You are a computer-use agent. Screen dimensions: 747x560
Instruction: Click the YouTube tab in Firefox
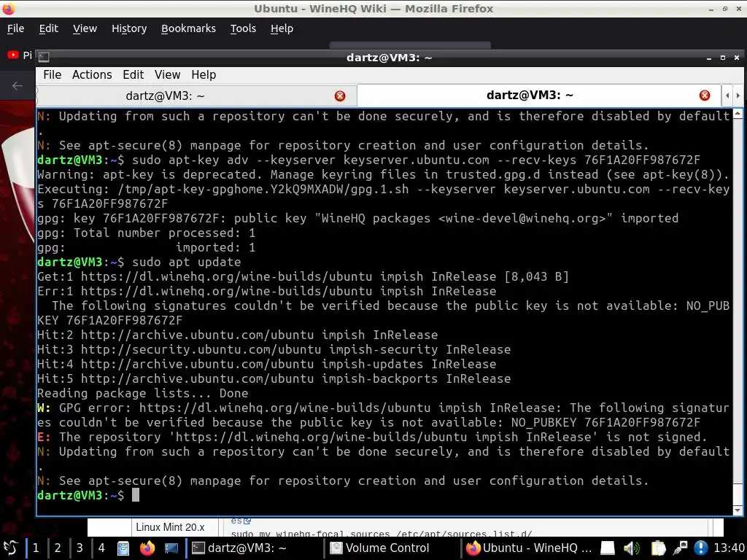20,55
